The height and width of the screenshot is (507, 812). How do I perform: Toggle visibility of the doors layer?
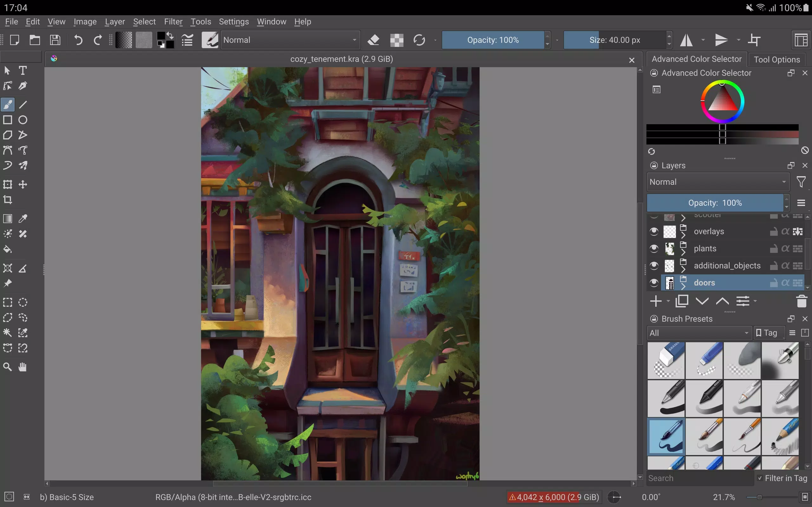(x=654, y=283)
